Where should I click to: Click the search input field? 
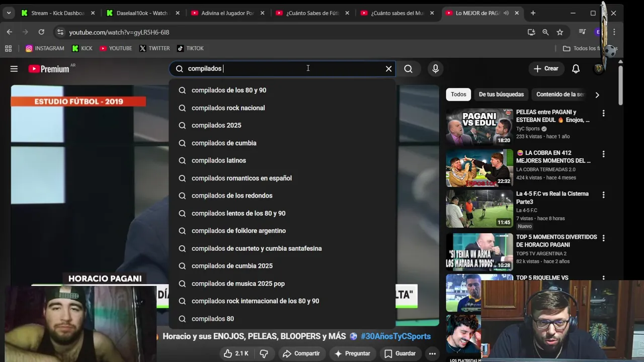[282, 69]
